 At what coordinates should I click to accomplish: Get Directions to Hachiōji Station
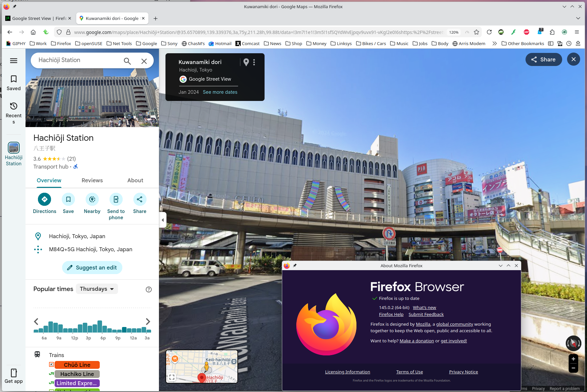(x=44, y=199)
